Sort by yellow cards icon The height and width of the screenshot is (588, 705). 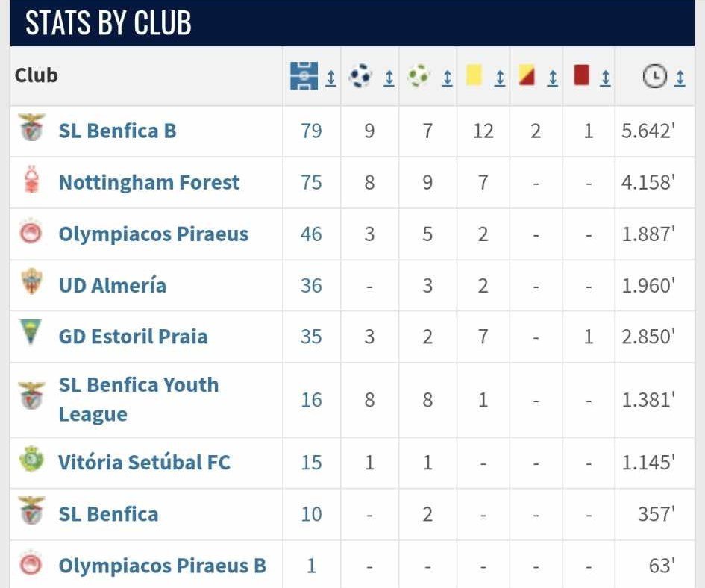[x=474, y=75]
